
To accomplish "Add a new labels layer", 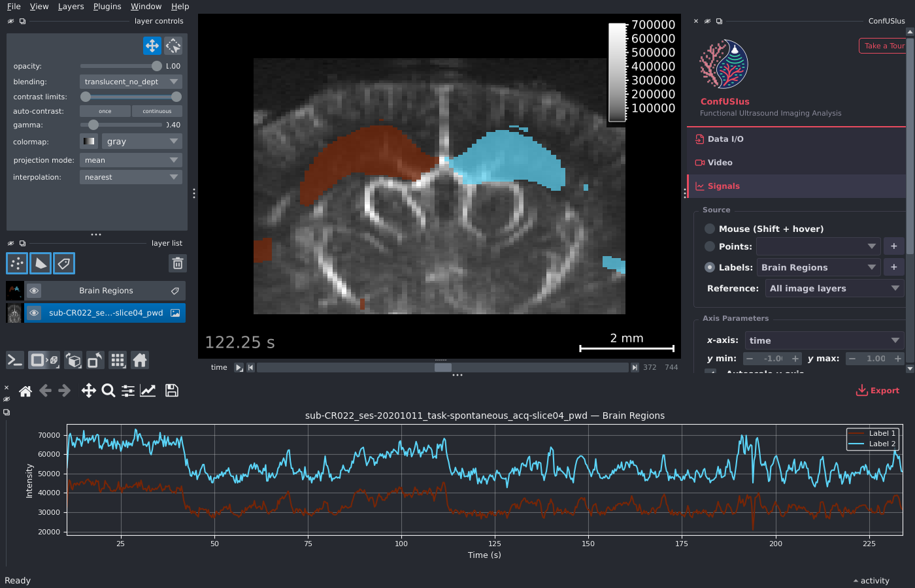I will (x=64, y=263).
